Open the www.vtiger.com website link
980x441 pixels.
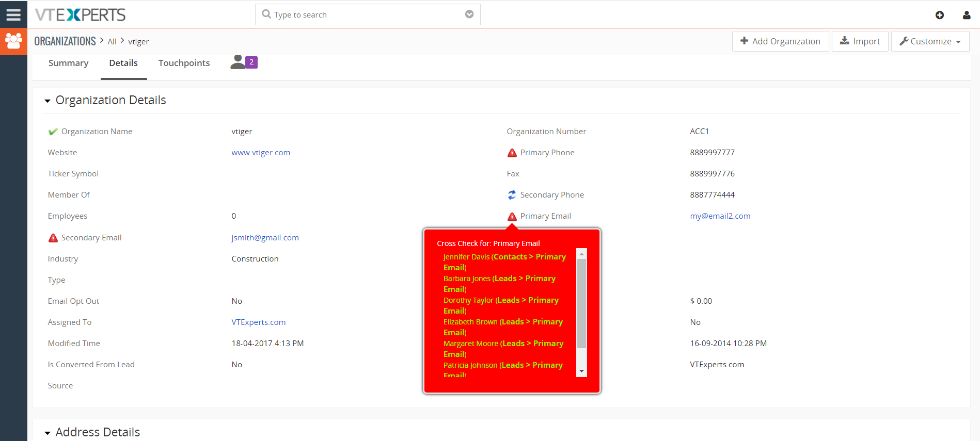(x=261, y=153)
